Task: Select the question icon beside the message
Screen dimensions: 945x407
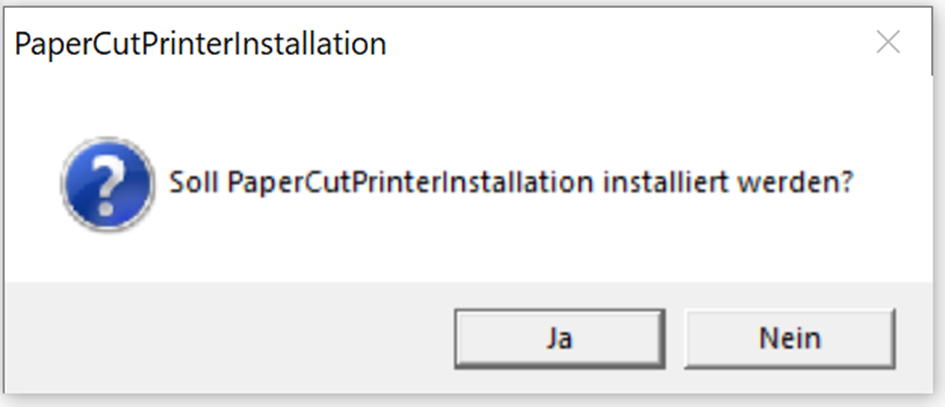Action: (x=107, y=185)
